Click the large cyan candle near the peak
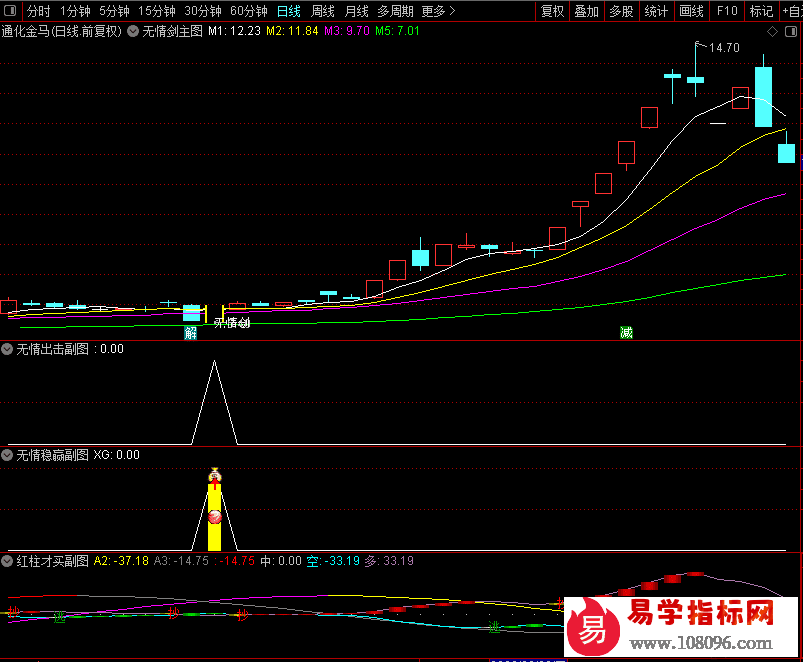Viewport: 803px width, 662px height. (764, 97)
